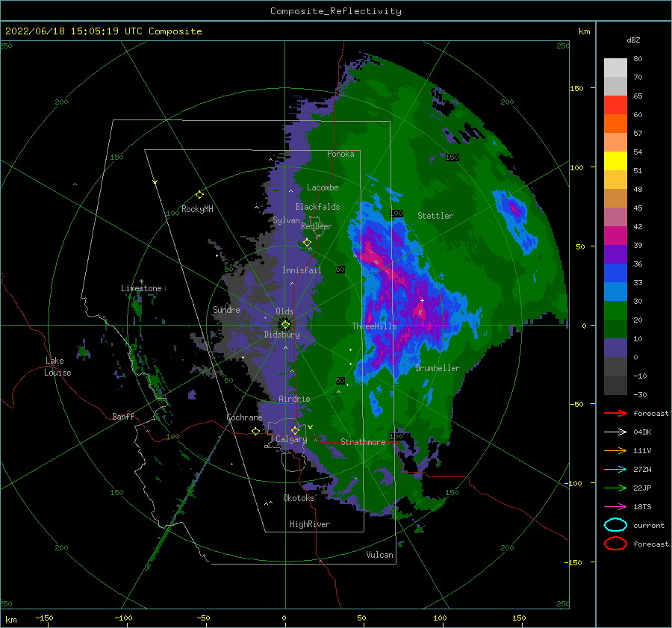Click the radar center marker at Olds
This screenshot has width=672, height=628.
[285, 325]
